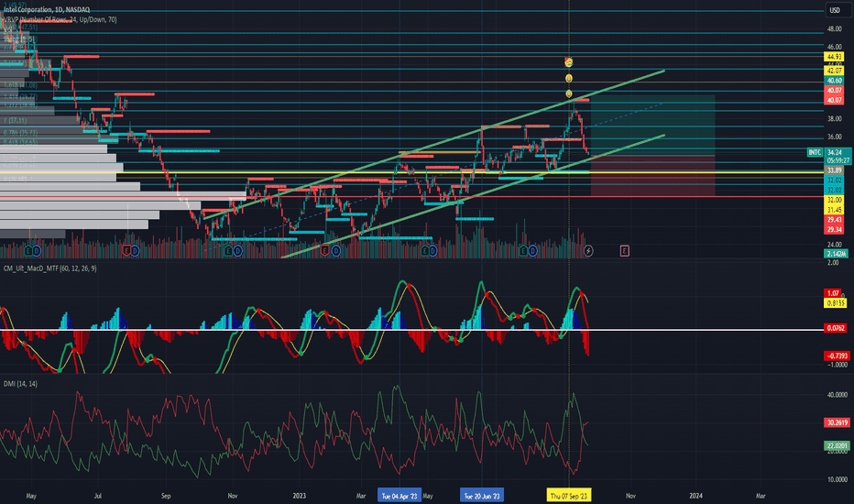Click the Tue 04 Apr '23 date marker

tap(400, 496)
